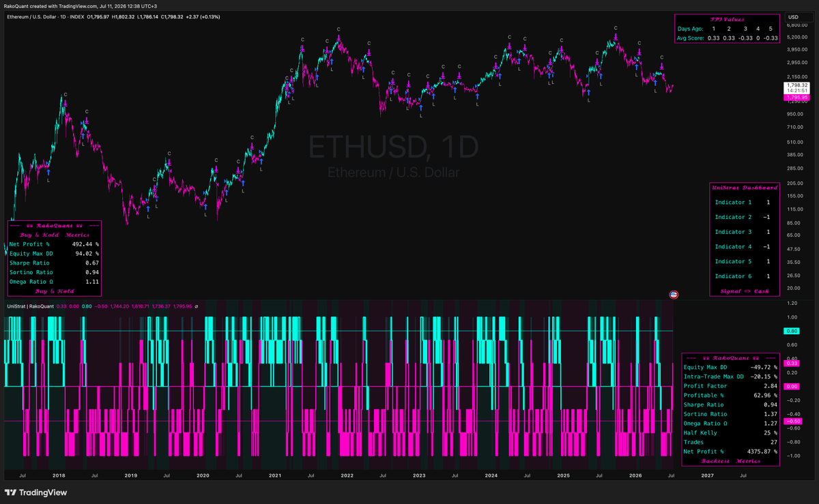Click the Avg Score row label
The height and width of the screenshot is (504, 819).
coord(691,38)
